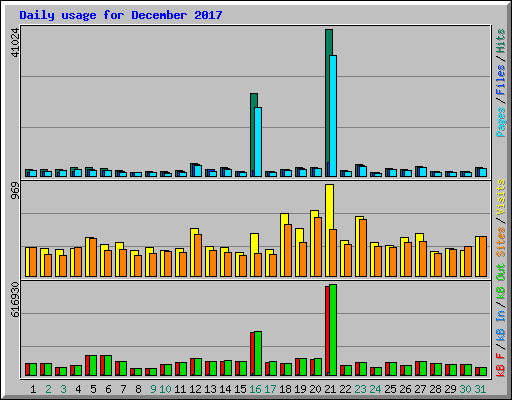512x400 pixels.
Task: Click the day 11 axis label
Action: [x=180, y=389]
